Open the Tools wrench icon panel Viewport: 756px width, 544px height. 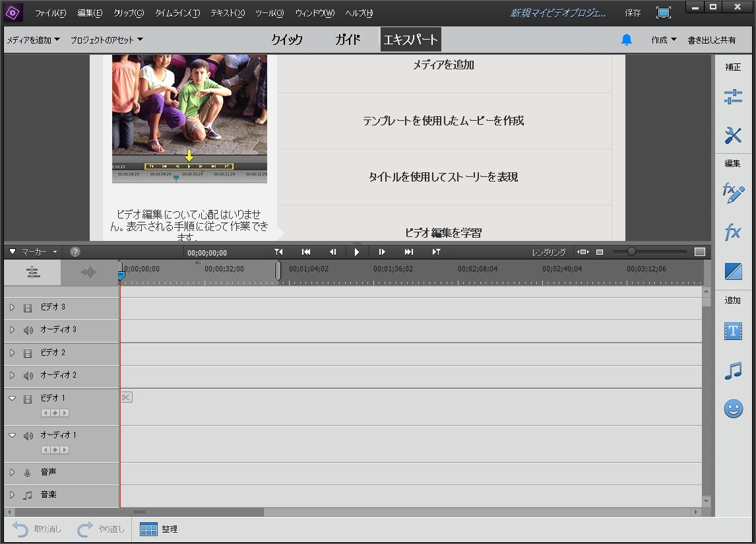coord(733,136)
